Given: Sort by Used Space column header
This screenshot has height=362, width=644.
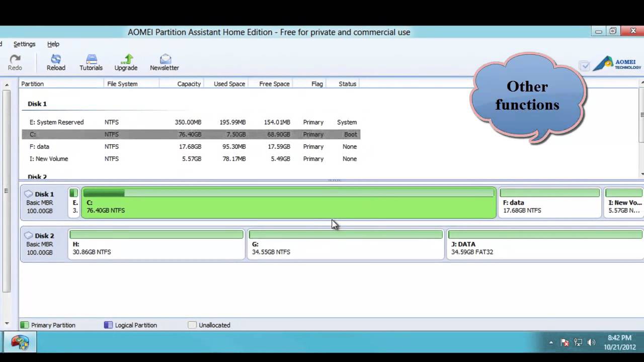Looking at the screenshot, I should (x=225, y=84).
